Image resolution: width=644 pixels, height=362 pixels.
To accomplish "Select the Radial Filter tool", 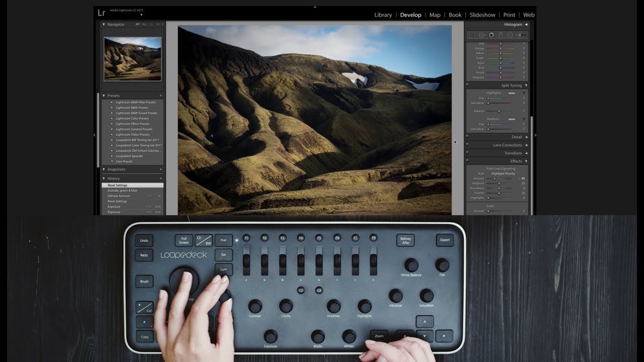I will [x=510, y=35].
